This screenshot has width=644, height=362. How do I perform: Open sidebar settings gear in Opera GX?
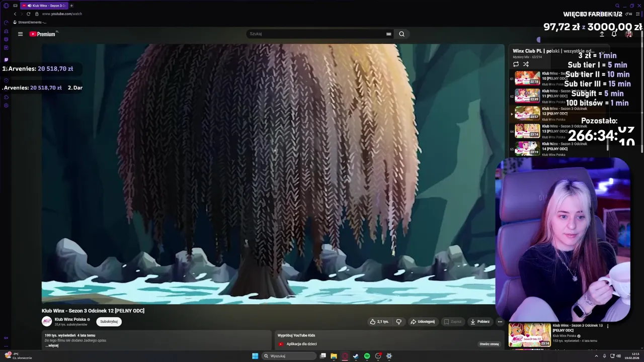coord(6,106)
